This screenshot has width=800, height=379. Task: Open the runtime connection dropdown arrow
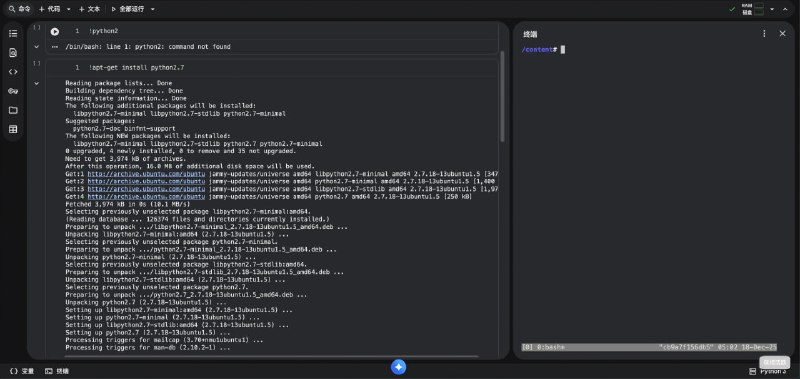(772, 9)
